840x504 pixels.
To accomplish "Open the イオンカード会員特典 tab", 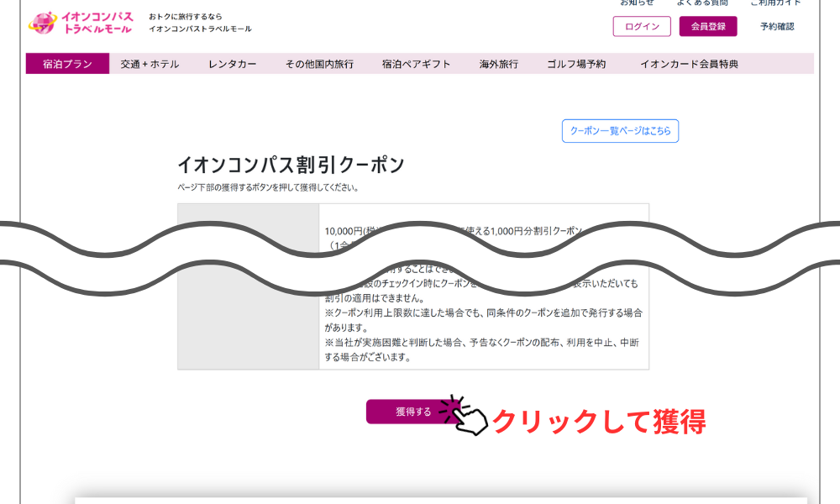I will tap(690, 64).
